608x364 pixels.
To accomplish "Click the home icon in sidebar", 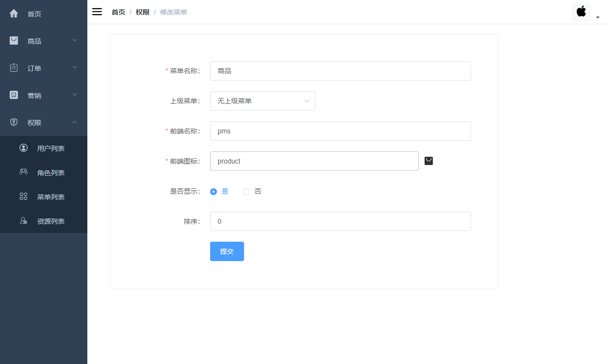I will tap(14, 14).
